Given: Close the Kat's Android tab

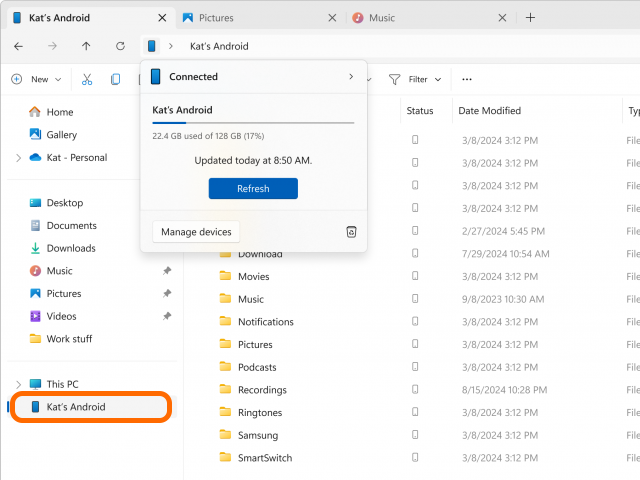Looking at the screenshot, I should click(162, 18).
